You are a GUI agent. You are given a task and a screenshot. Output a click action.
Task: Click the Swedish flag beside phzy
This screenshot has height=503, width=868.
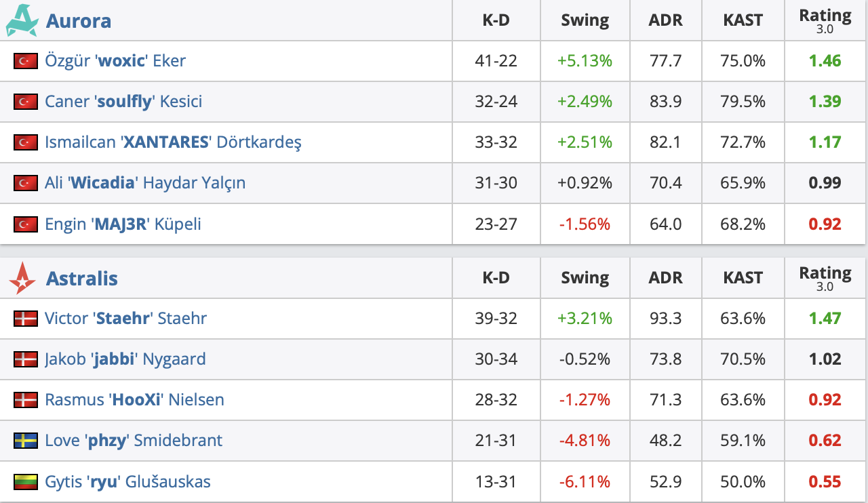(25, 441)
